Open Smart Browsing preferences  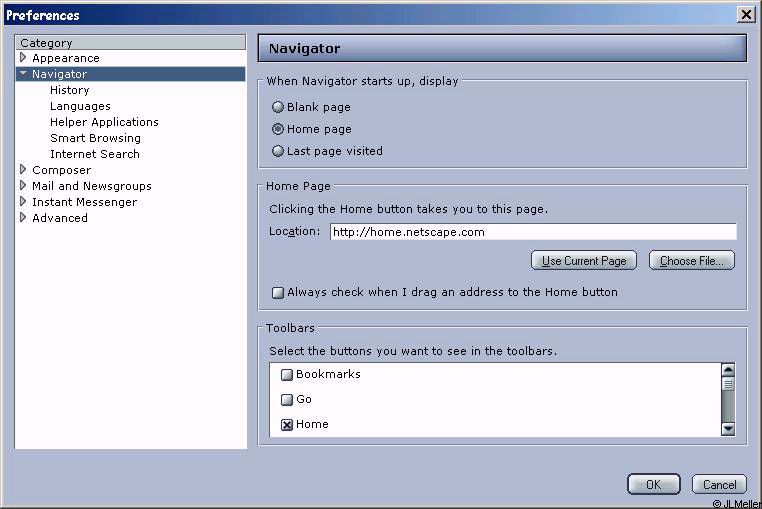pos(95,138)
